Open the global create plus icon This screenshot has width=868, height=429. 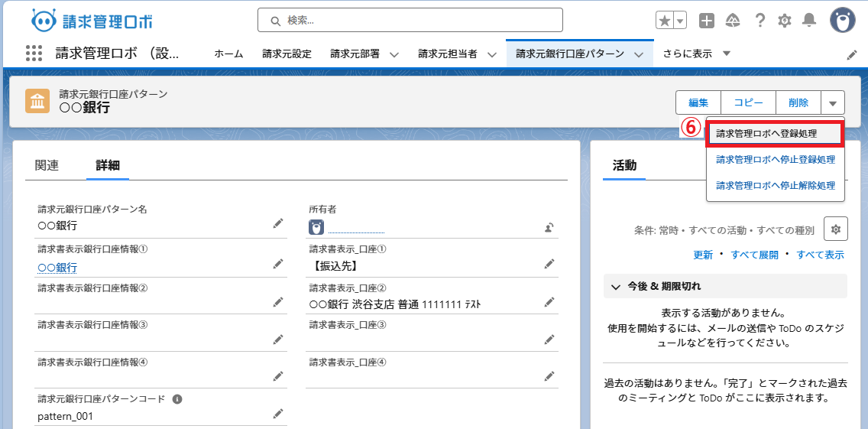click(707, 21)
